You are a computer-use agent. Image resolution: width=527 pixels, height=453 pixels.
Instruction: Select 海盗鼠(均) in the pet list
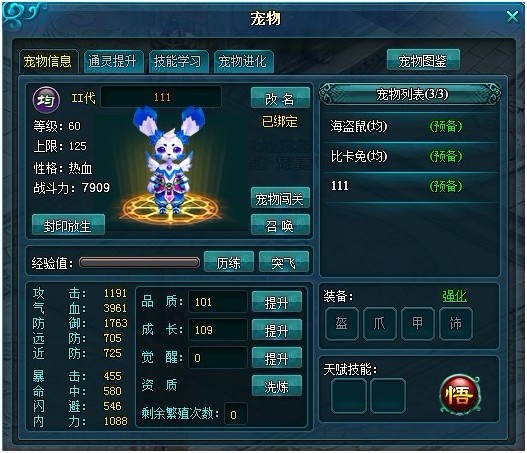pos(410,127)
